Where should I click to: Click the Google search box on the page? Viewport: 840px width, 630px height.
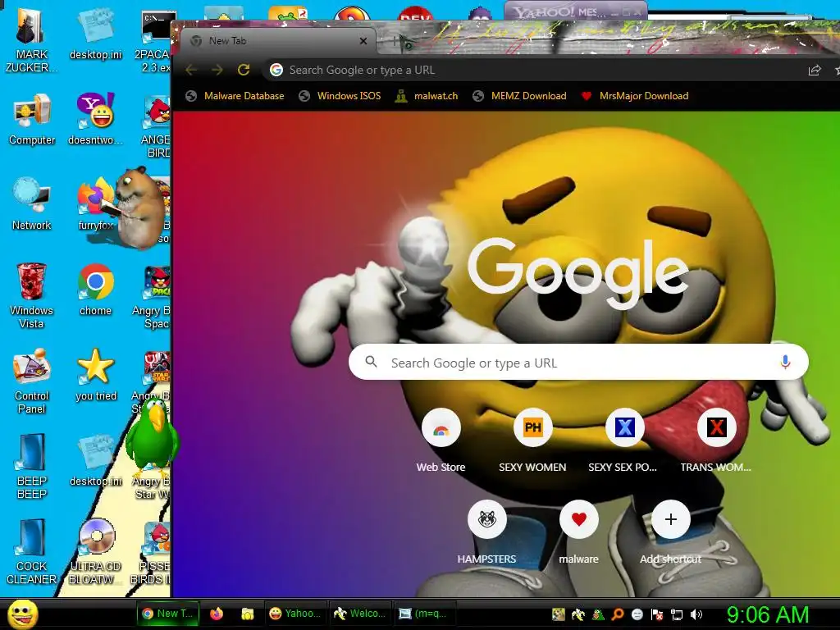578,363
